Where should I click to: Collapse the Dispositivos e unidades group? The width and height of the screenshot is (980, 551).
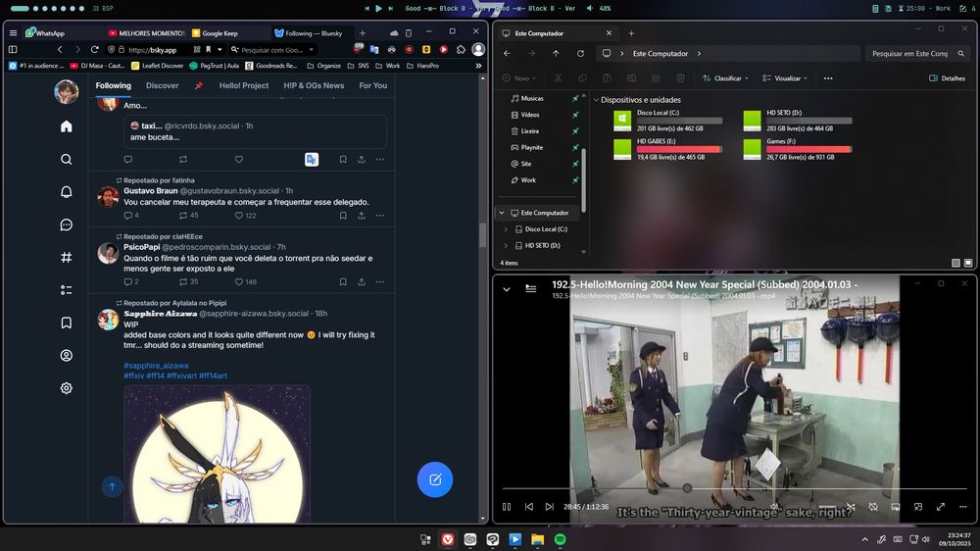pyautogui.click(x=596, y=99)
